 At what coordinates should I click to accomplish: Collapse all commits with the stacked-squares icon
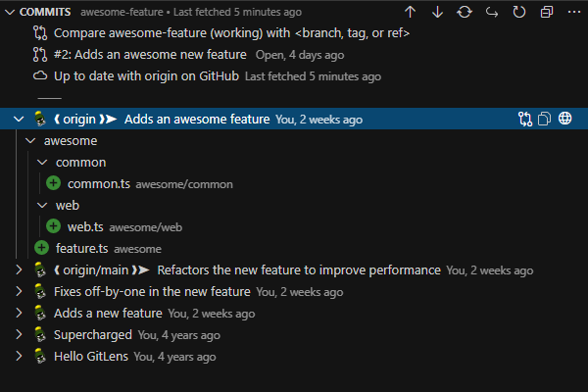(x=547, y=12)
